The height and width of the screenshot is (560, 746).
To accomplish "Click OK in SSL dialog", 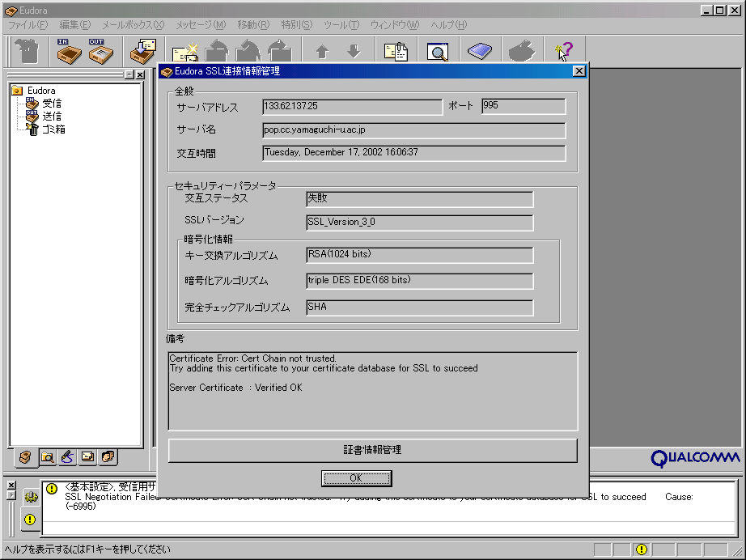I will [x=356, y=478].
